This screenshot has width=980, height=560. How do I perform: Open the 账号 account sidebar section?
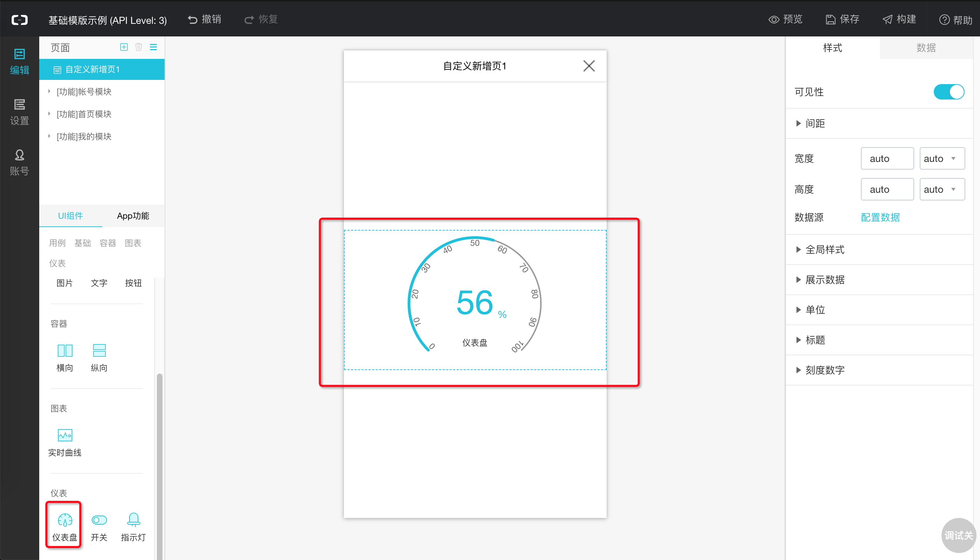pyautogui.click(x=19, y=163)
